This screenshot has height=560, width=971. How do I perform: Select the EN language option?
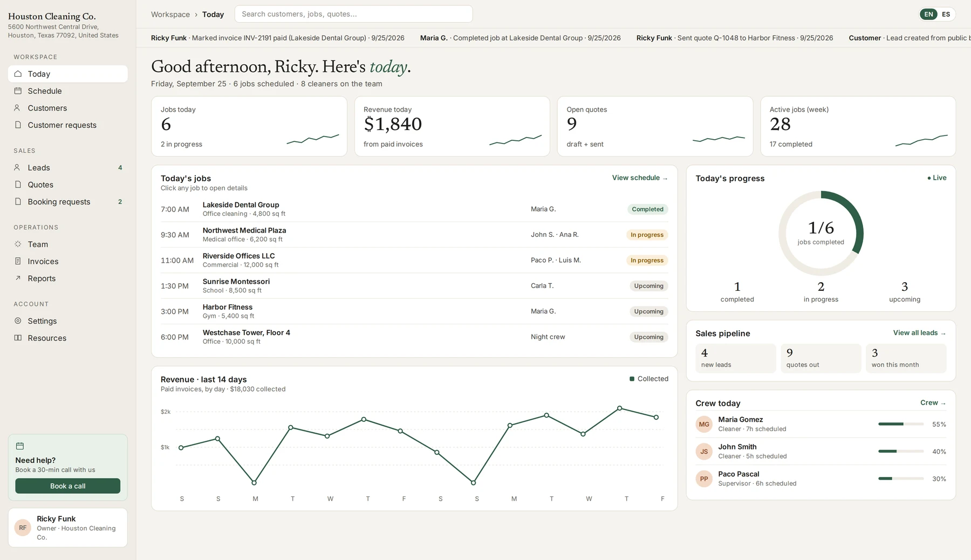pyautogui.click(x=928, y=15)
